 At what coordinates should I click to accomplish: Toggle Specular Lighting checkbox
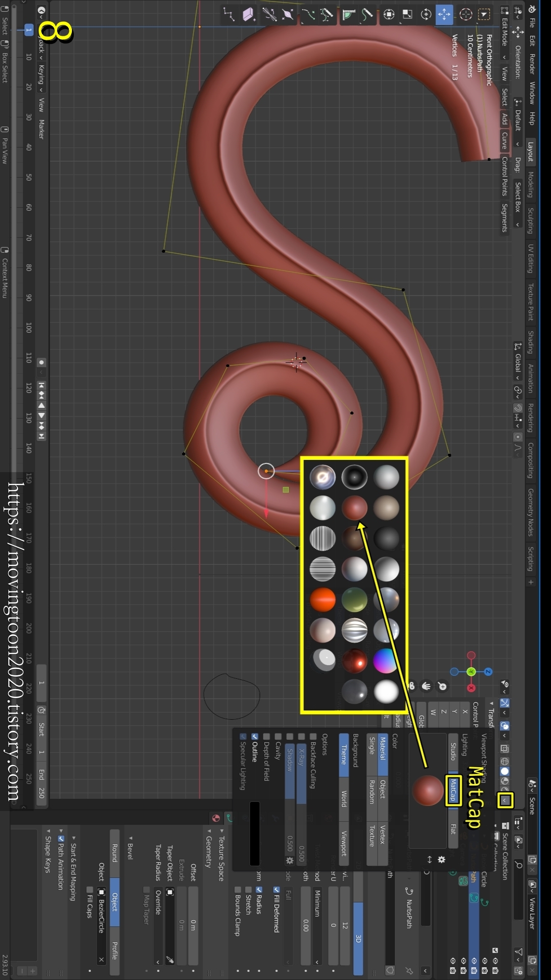(x=243, y=737)
